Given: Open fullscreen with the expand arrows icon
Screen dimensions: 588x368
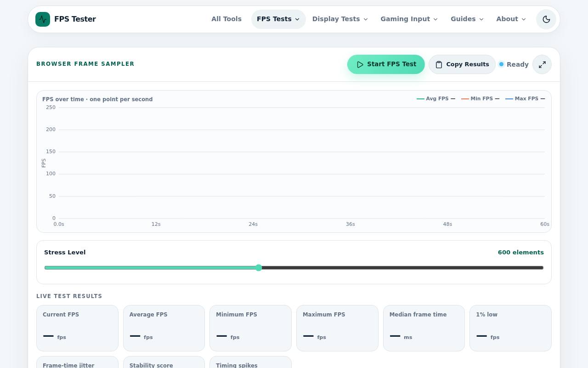Looking at the screenshot, I should 542,64.
